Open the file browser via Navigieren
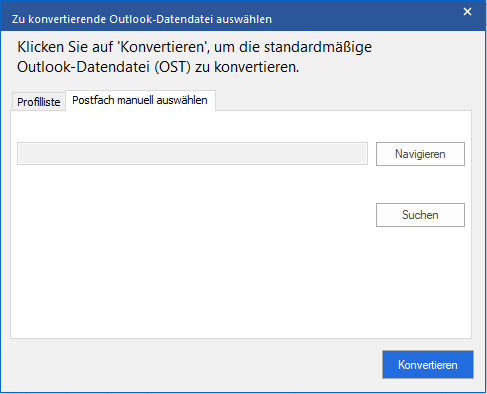Screen dimensions: 487x394 tap(420, 154)
